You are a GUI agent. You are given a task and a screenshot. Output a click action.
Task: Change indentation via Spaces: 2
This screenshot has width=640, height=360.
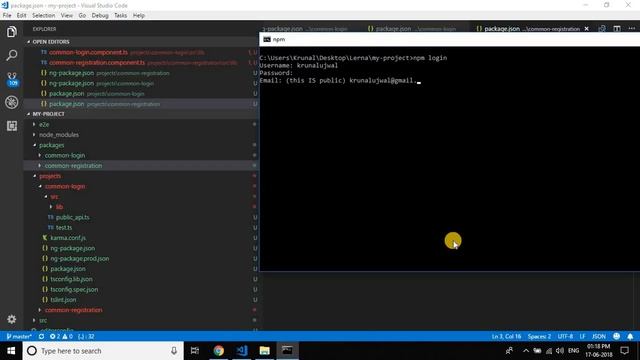click(539, 336)
